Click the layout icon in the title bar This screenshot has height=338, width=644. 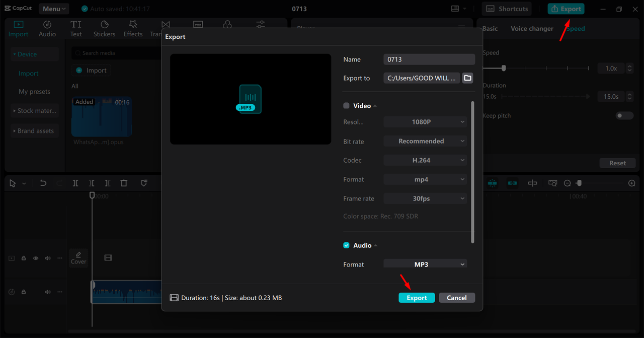455,9
